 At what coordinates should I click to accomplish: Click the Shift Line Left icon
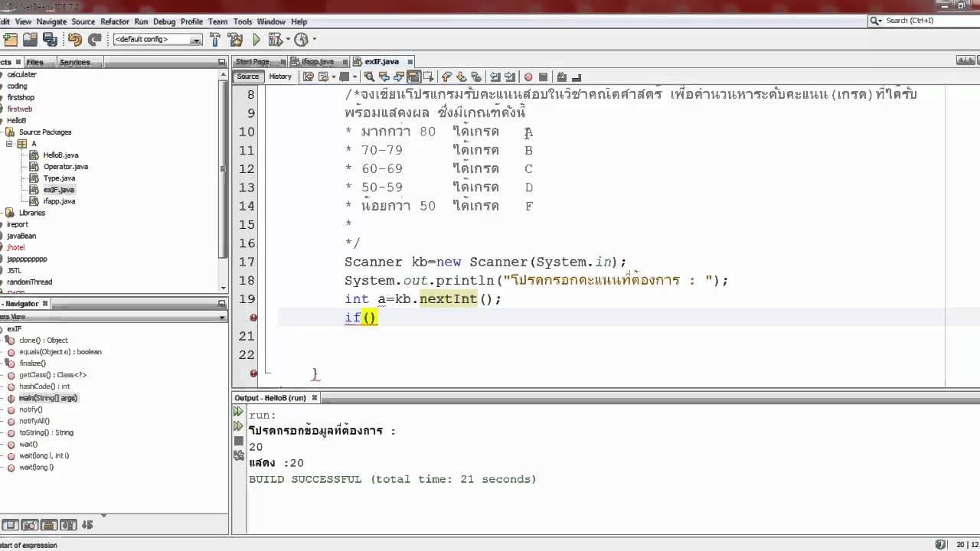[x=495, y=77]
